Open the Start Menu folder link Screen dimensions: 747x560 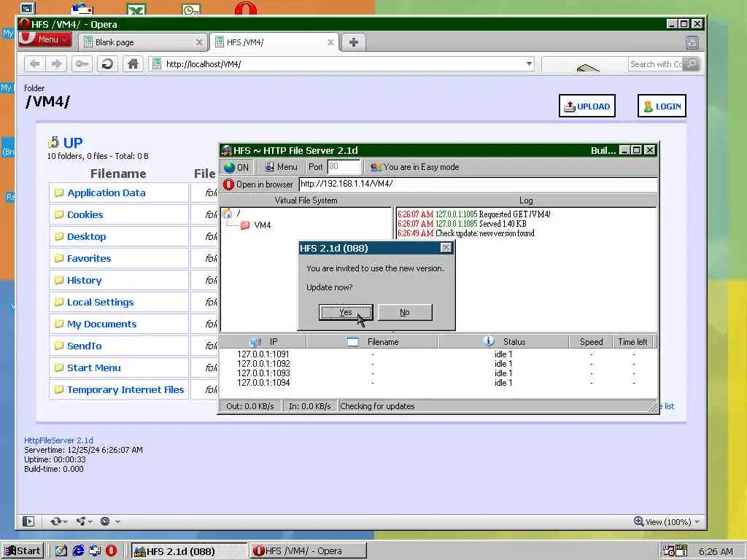93,368
